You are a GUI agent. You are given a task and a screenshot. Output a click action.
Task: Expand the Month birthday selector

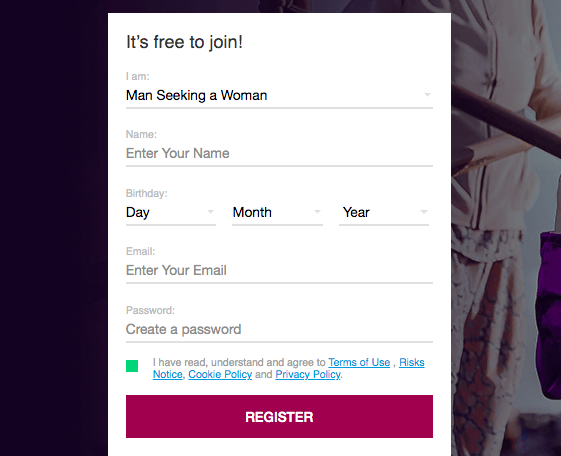pyautogui.click(x=277, y=212)
